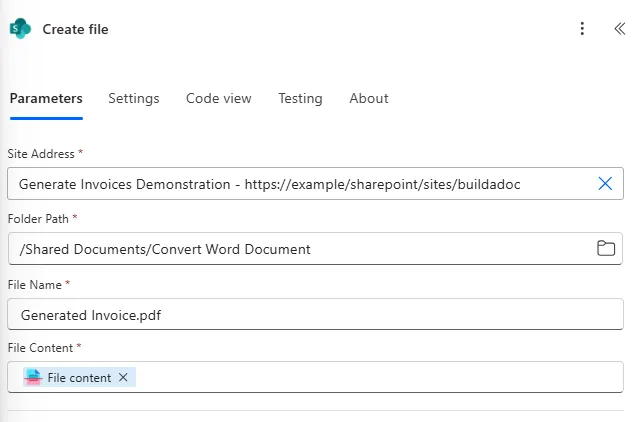Switch to the Parameters tab
This screenshot has width=639, height=422.
coord(46,99)
